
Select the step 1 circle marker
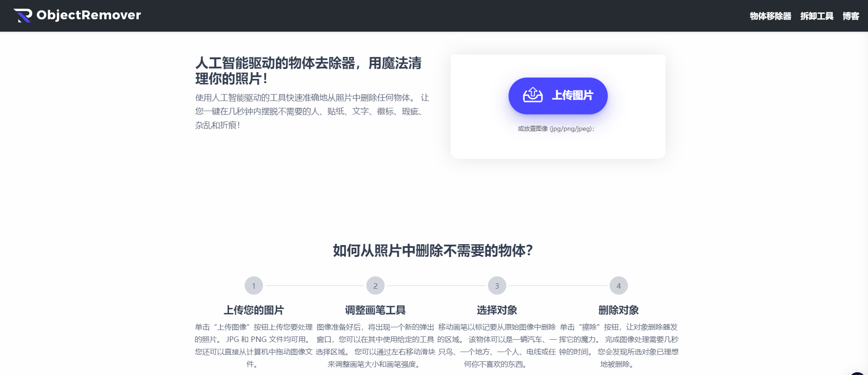tap(253, 286)
